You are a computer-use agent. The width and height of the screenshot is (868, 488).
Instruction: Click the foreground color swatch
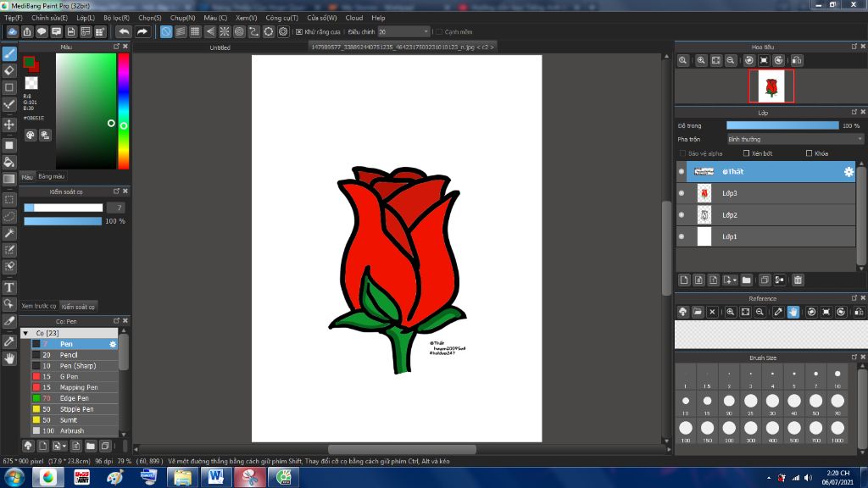pyautogui.click(x=29, y=62)
